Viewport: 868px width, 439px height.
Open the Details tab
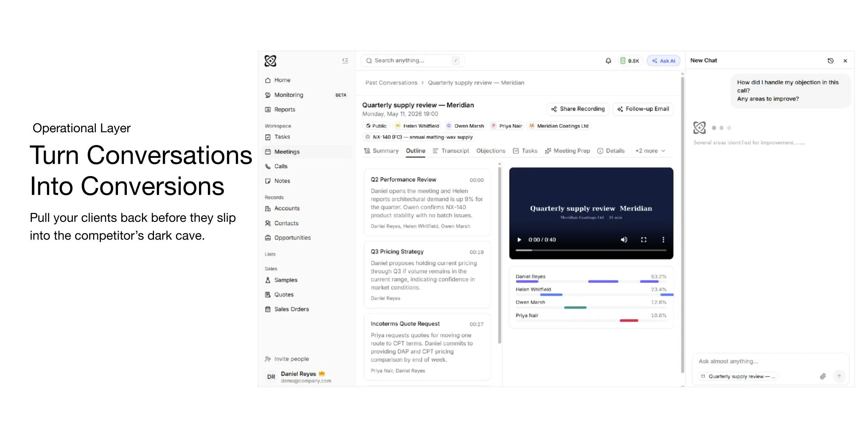tap(611, 151)
